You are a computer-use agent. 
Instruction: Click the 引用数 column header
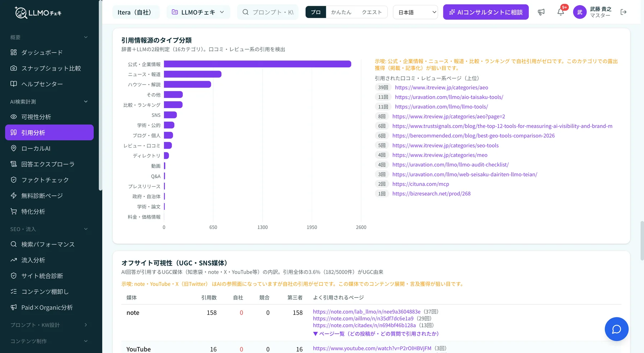209,298
